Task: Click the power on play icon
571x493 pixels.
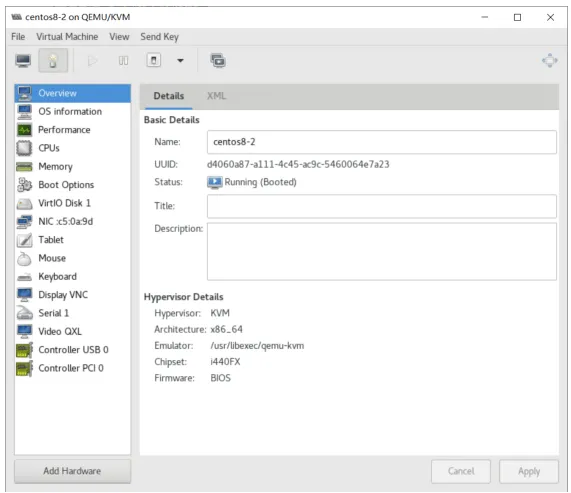Action: click(92, 60)
